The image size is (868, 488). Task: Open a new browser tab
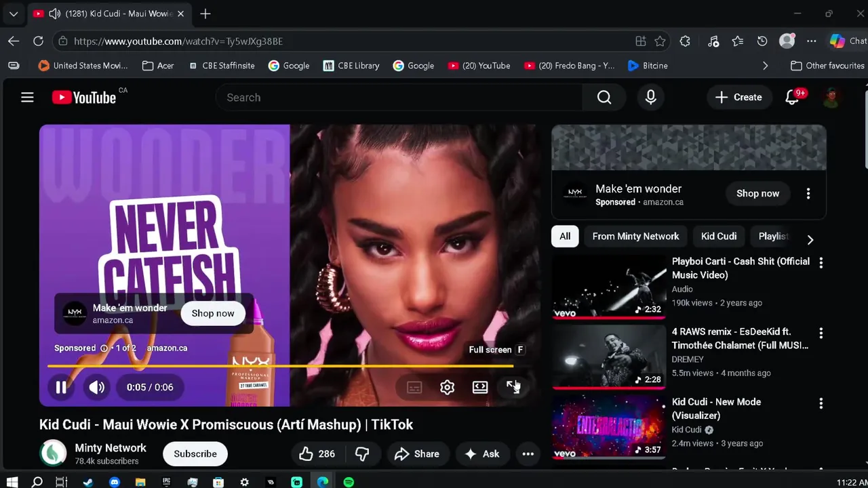(x=205, y=14)
